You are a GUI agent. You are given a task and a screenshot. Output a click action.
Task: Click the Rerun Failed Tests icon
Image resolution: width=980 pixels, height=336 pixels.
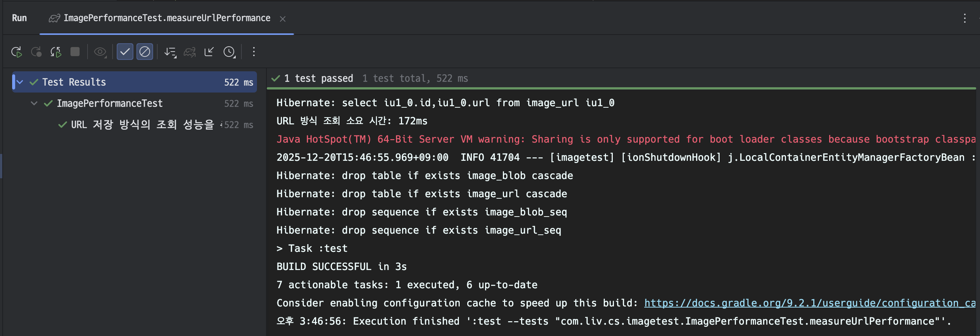click(36, 52)
